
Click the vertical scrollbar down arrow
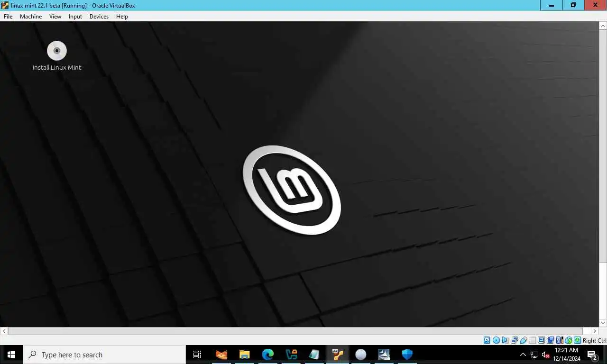pos(603,323)
